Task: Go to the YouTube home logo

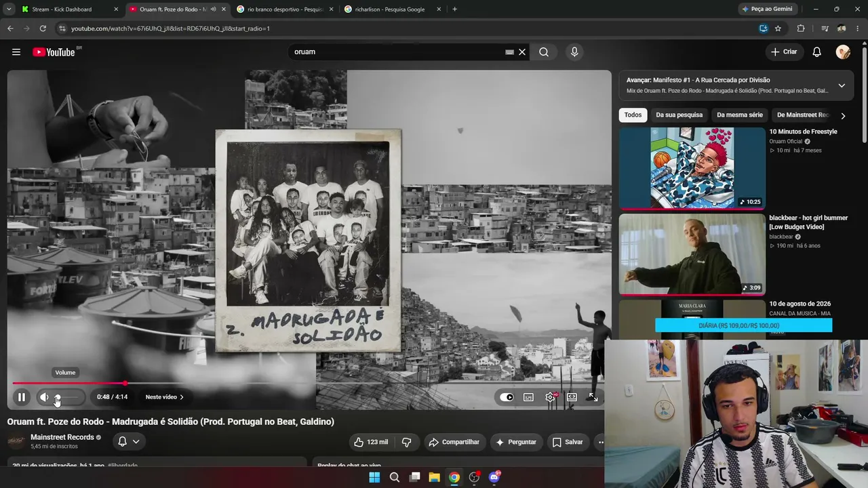Action: click(x=54, y=52)
